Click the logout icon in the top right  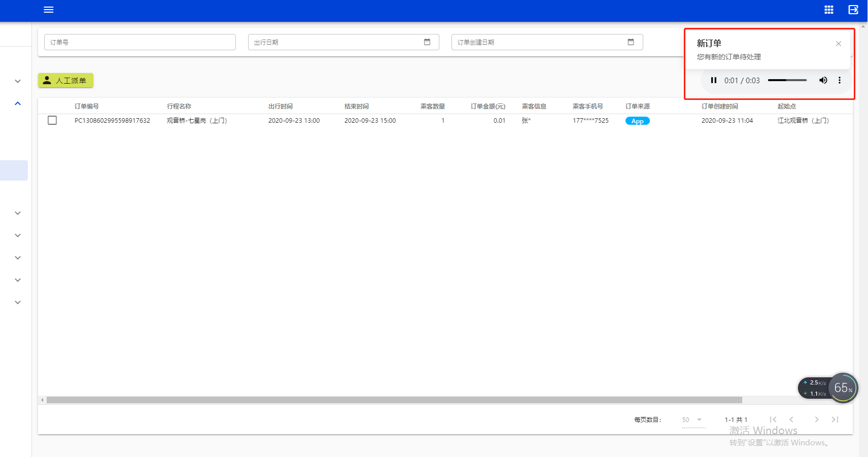[x=853, y=10]
